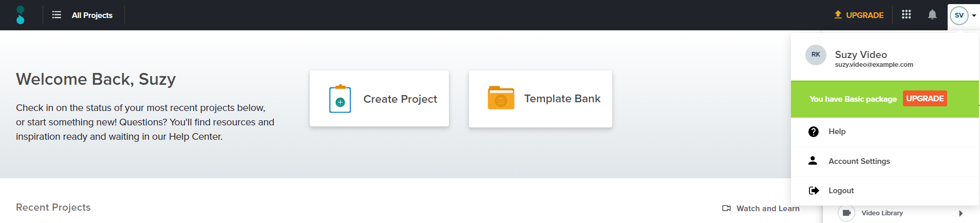Click the app logo in top-left corner
The width and height of the screenshot is (980, 223).
click(x=20, y=15)
